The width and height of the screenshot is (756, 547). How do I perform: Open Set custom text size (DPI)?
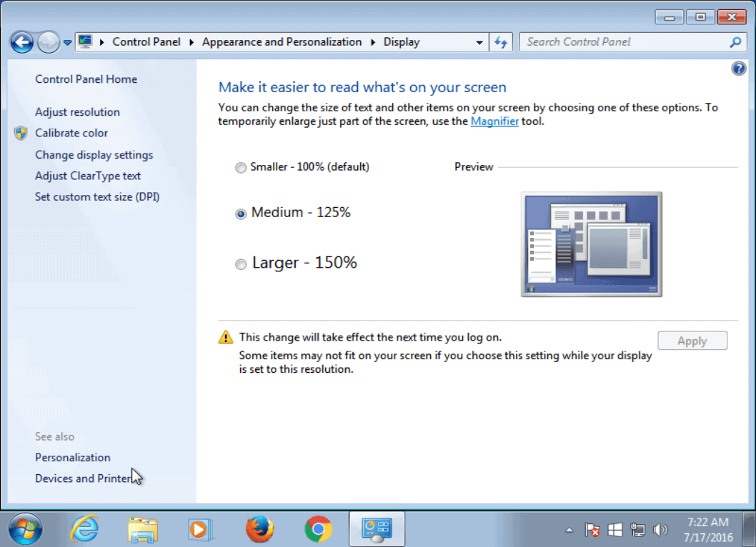(x=97, y=196)
